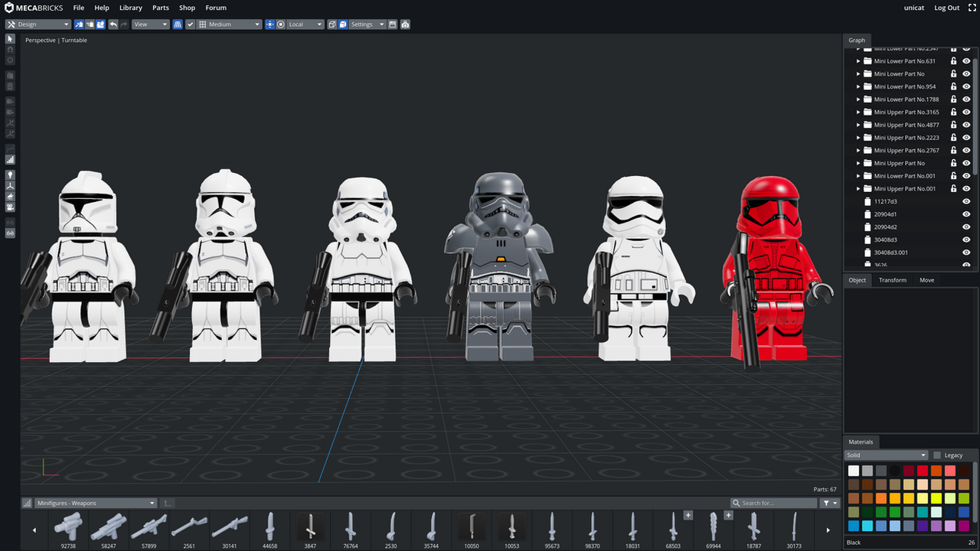Hide part 20904d1 using its eye icon

pyautogui.click(x=966, y=214)
